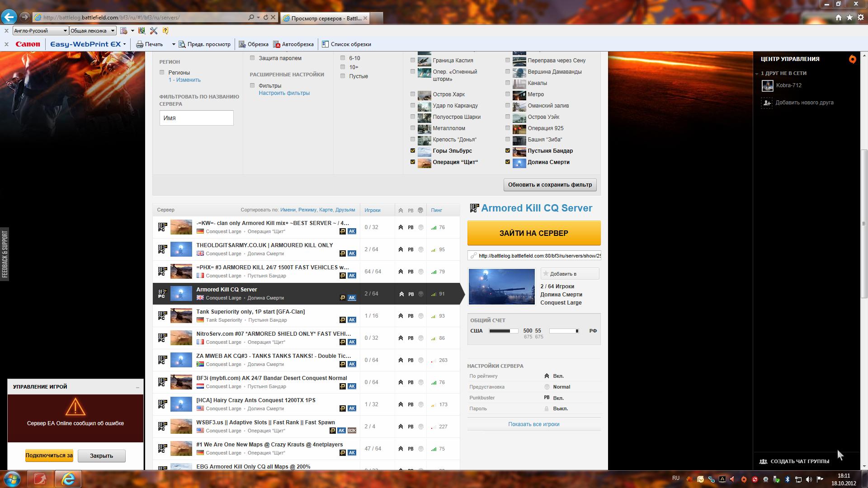This screenshot has width=868, height=488.
Task: Click the Origin logo in control center
Action: (852, 59)
